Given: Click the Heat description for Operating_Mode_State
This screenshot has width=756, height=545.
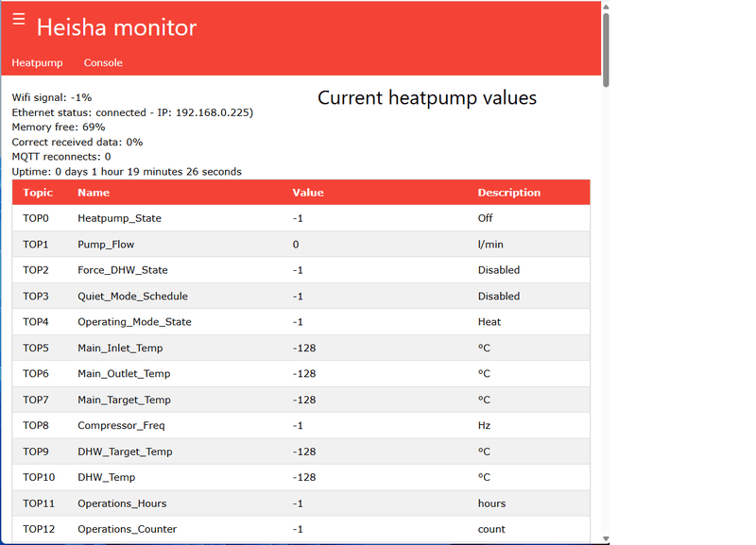Looking at the screenshot, I should 489,322.
